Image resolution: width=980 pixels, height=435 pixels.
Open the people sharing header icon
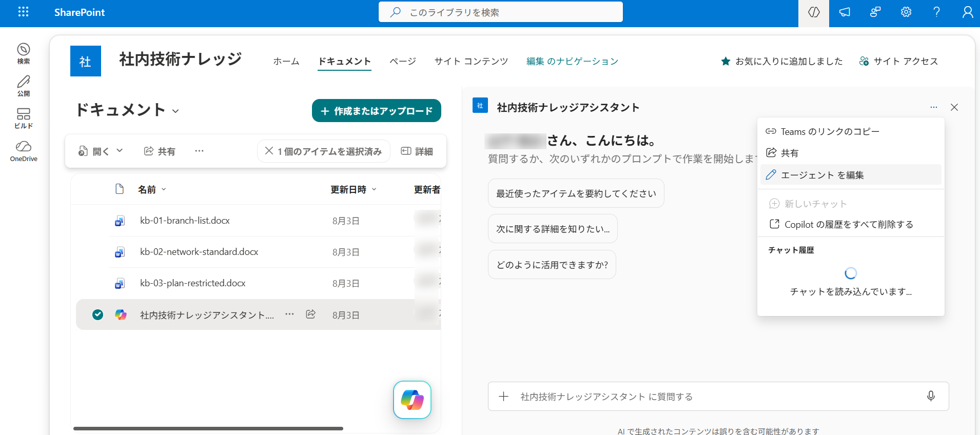(x=875, y=12)
